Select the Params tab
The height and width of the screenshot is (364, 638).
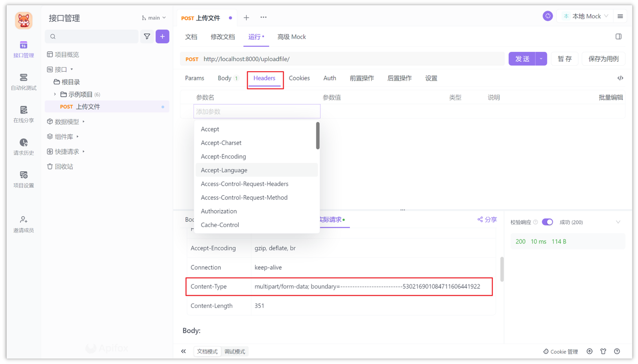pos(194,78)
